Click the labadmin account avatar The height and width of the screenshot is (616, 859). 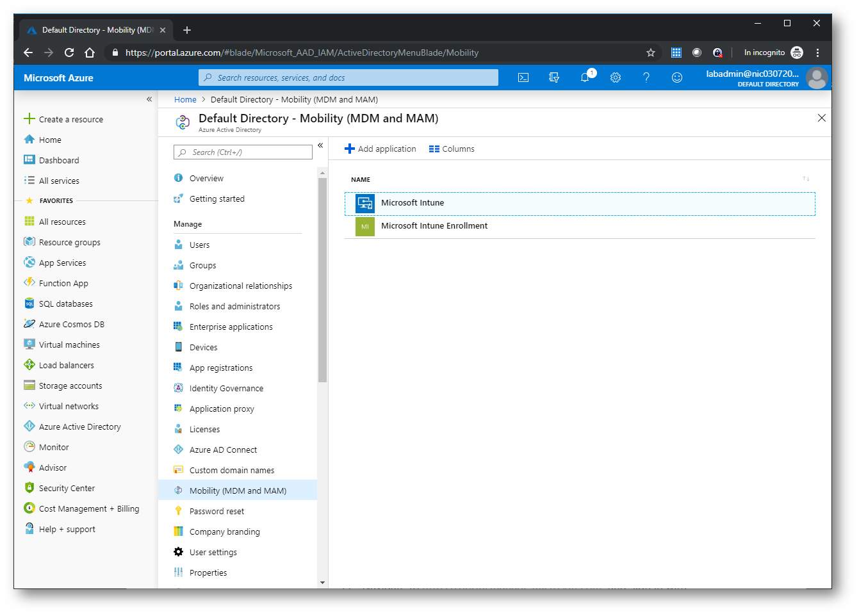pyautogui.click(x=817, y=78)
